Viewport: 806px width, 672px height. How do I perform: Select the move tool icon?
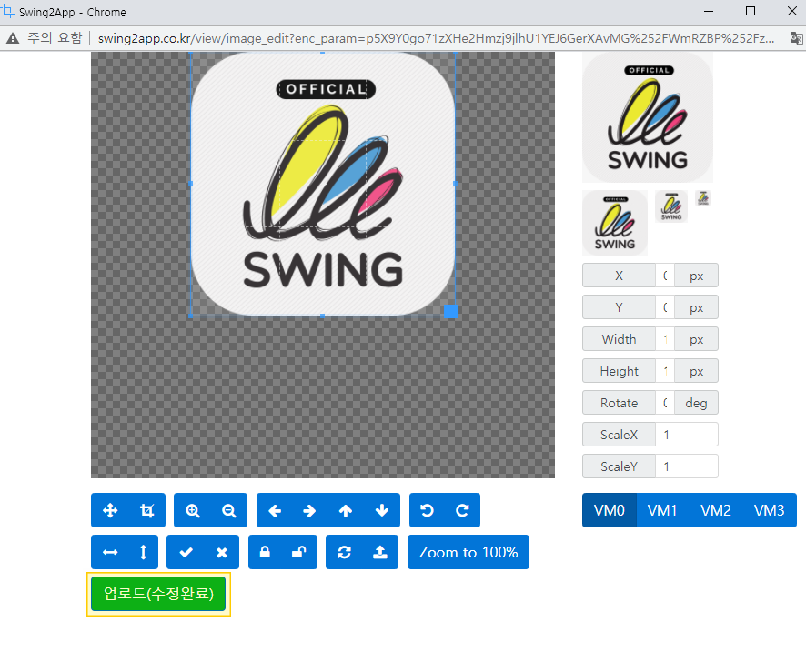click(110, 511)
